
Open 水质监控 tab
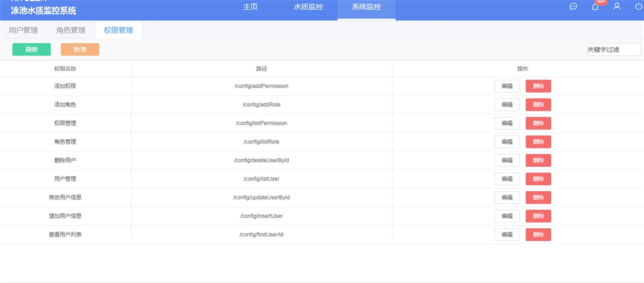[309, 8]
